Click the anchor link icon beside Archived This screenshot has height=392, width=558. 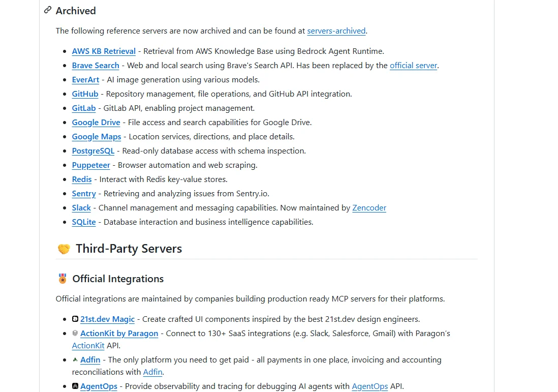coord(48,10)
